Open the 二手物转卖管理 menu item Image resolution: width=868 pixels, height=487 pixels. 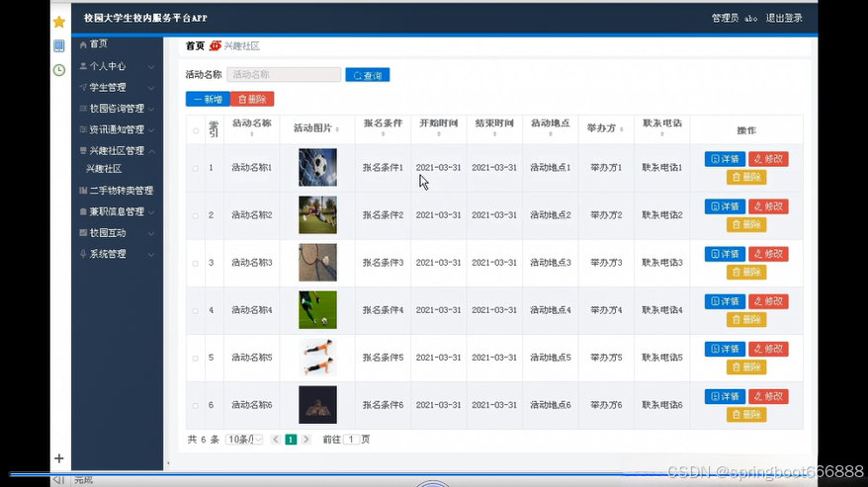(x=117, y=191)
